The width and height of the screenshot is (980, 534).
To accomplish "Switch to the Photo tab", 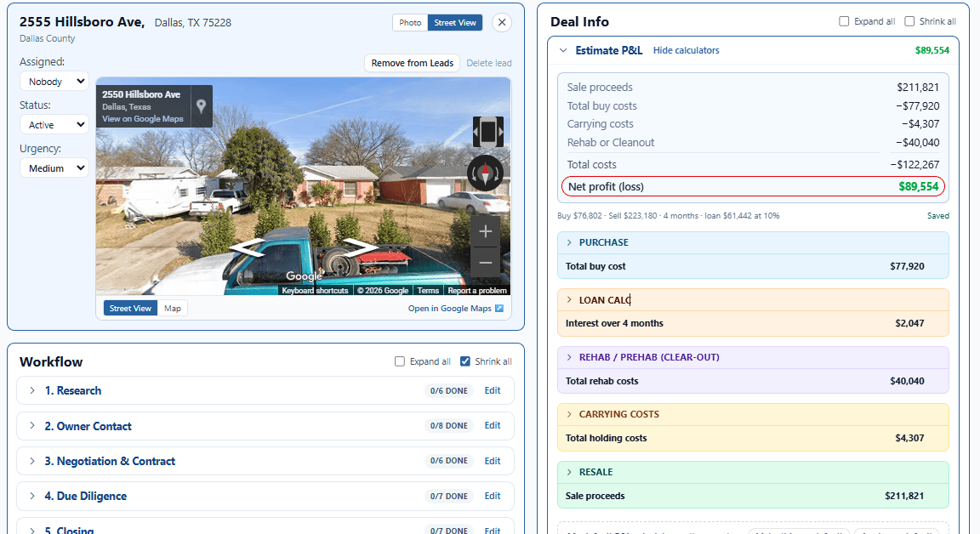I will point(410,22).
